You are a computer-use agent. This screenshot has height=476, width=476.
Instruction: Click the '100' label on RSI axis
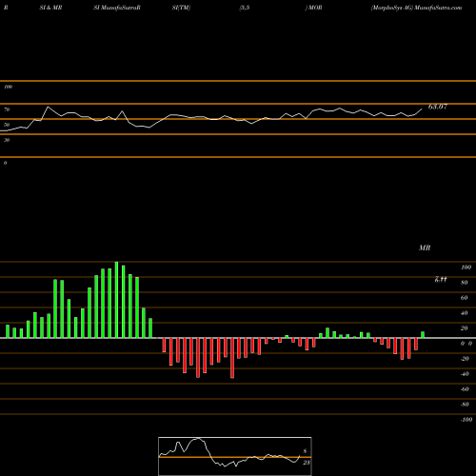[8, 87]
